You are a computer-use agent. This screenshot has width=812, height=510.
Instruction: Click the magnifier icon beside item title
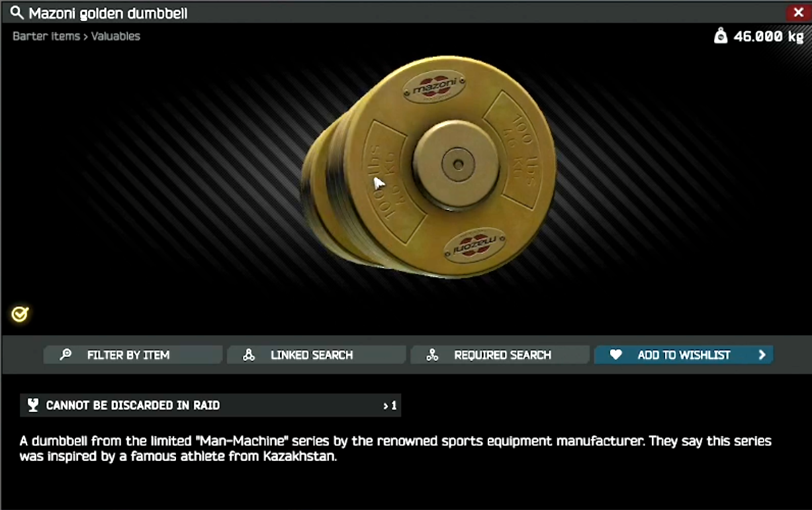coord(17,13)
